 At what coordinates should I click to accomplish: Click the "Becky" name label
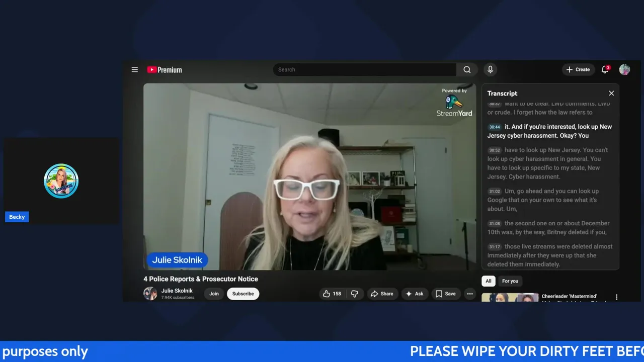click(17, 217)
